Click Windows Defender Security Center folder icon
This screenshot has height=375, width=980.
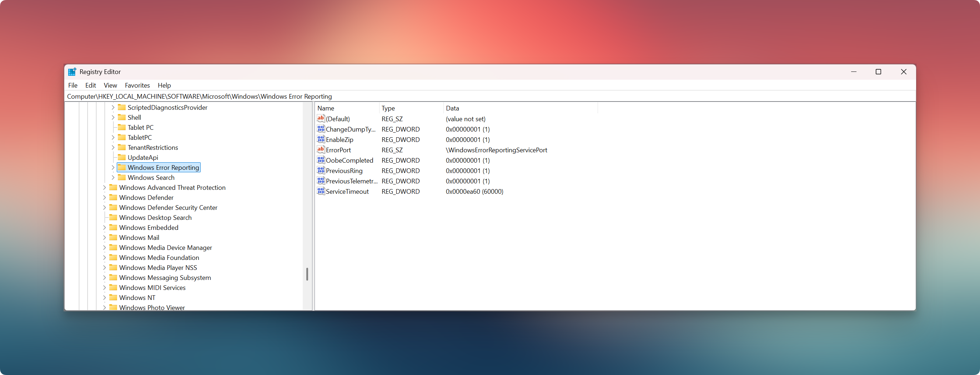113,207
